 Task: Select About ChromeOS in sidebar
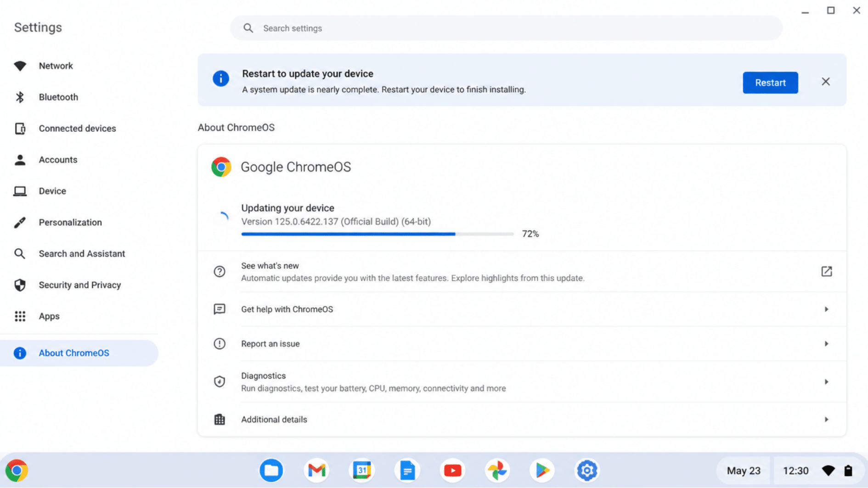tap(79, 353)
